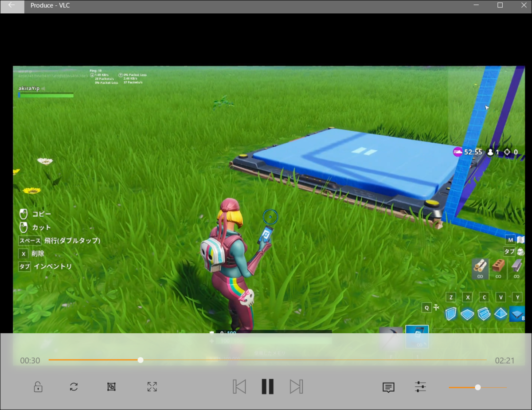Adjust the volume slider handle
Viewport: 532px width, 410px height.
pyautogui.click(x=477, y=387)
